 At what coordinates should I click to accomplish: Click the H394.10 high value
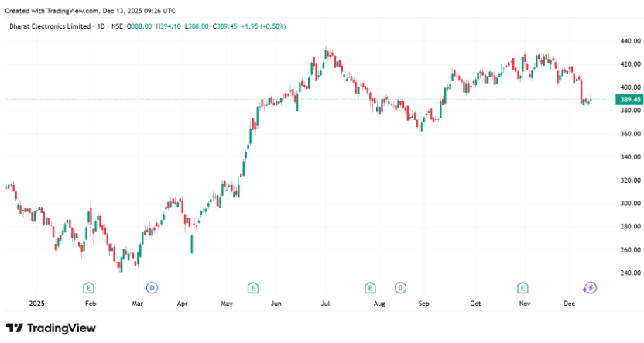click(x=169, y=26)
